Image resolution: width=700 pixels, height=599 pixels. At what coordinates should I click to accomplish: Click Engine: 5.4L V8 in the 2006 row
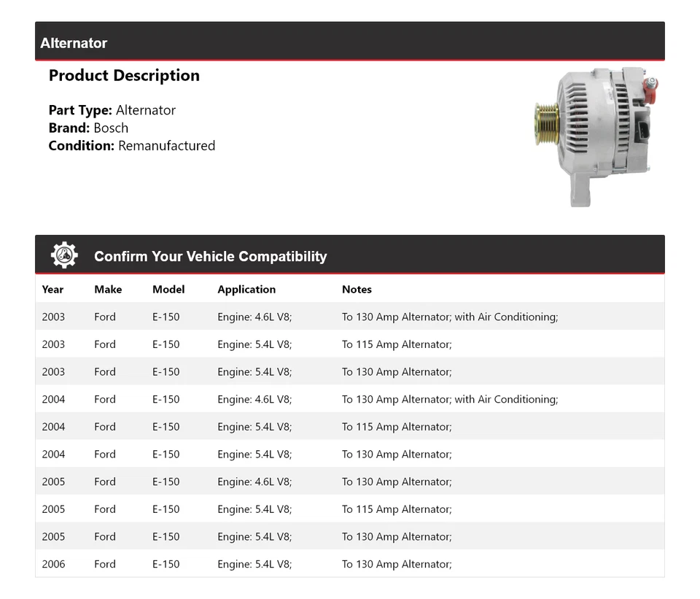[x=254, y=564]
